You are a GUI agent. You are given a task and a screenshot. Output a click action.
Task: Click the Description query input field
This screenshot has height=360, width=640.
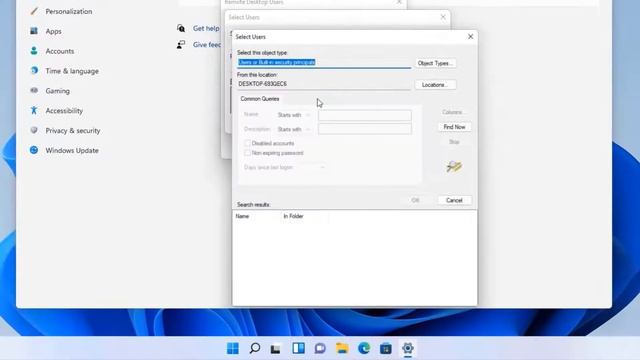[365, 129]
